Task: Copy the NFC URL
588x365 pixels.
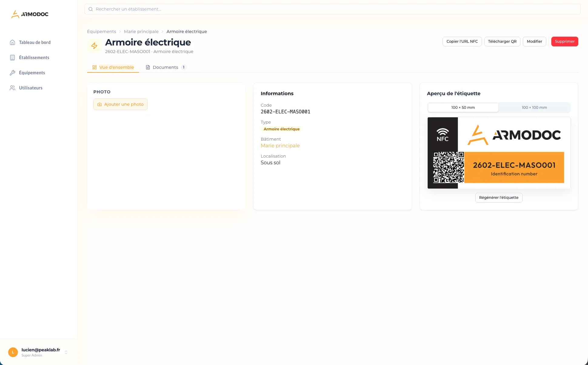Action: pos(462,42)
